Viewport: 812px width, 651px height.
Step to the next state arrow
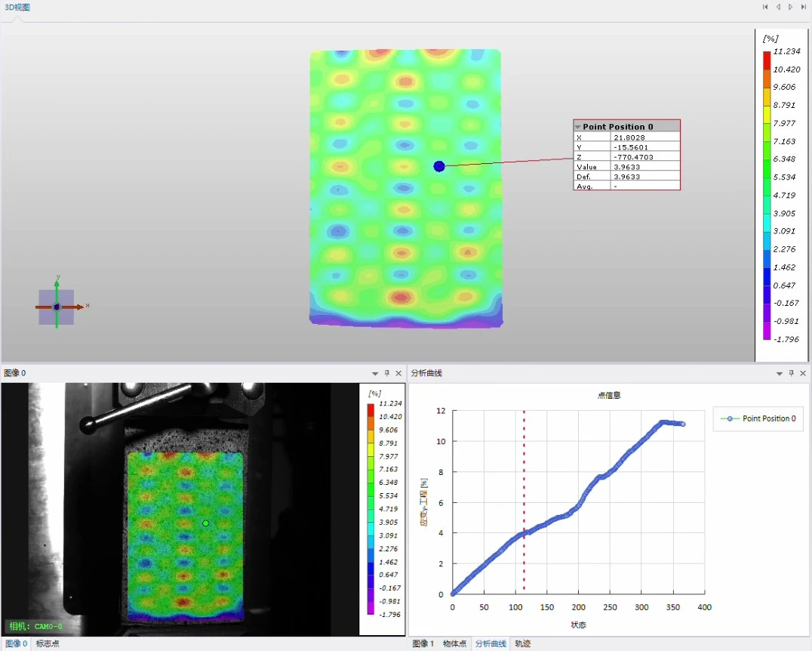click(x=790, y=7)
